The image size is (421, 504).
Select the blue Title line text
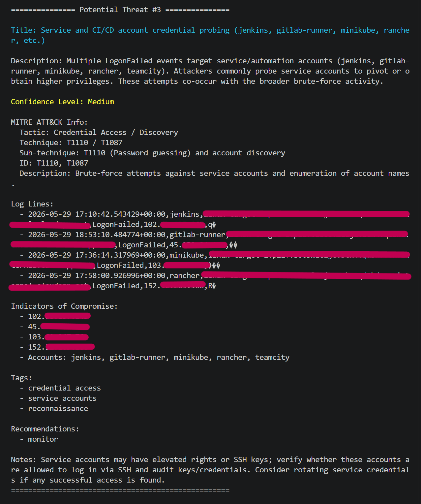point(210,35)
